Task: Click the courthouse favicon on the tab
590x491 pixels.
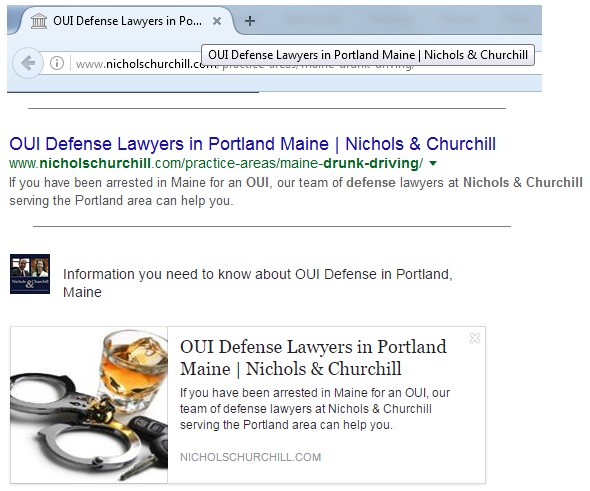Action: tap(39, 21)
